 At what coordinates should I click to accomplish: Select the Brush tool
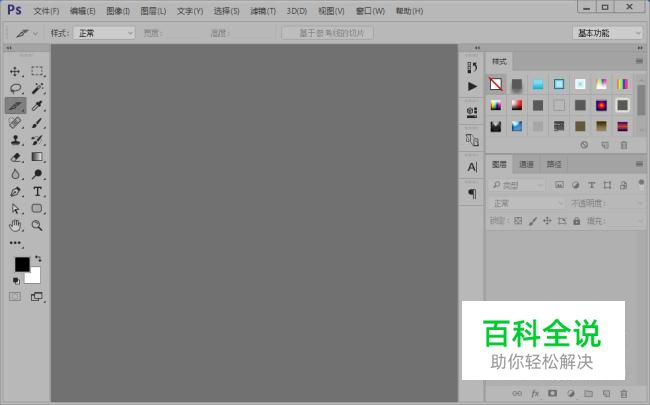tap(37, 123)
